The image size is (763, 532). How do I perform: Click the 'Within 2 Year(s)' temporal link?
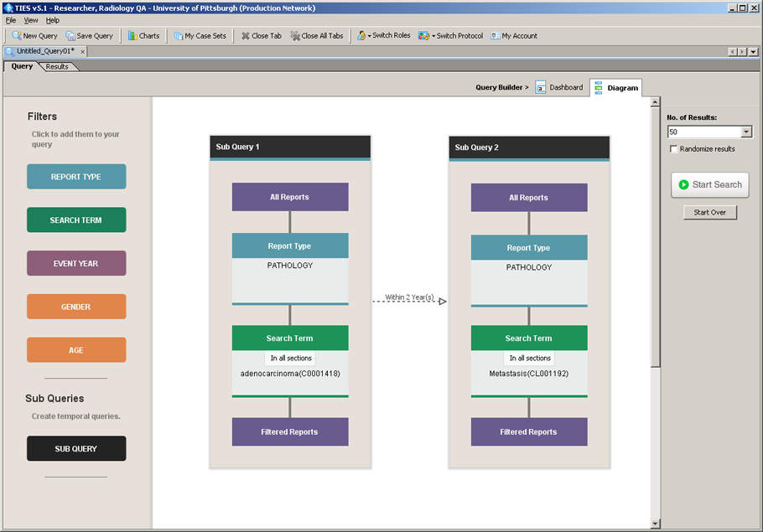[x=409, y=297]
